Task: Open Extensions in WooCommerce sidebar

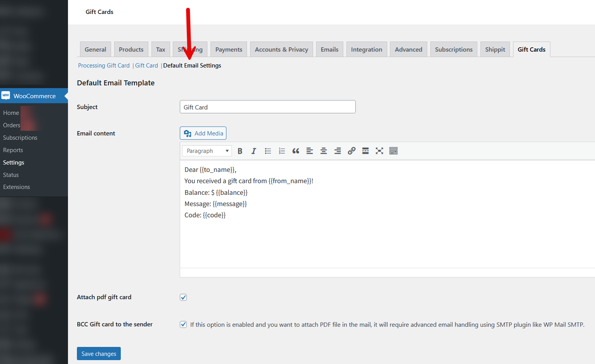Action: (16, 187)
